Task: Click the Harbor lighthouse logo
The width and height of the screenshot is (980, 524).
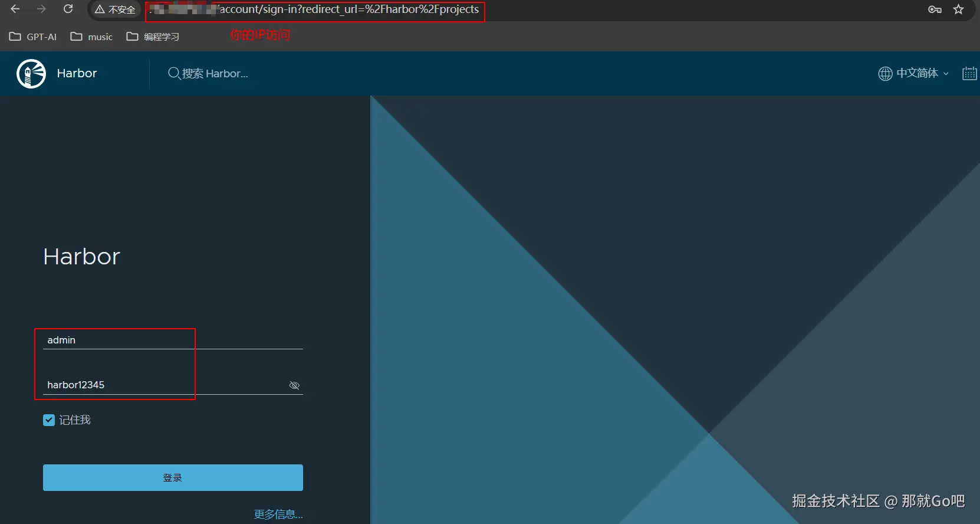Action: click(31, 74)
